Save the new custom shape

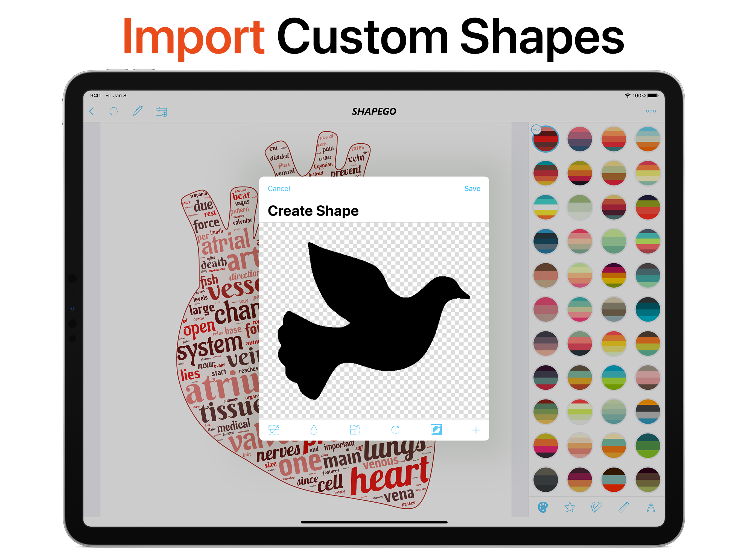tap(472, 188)
